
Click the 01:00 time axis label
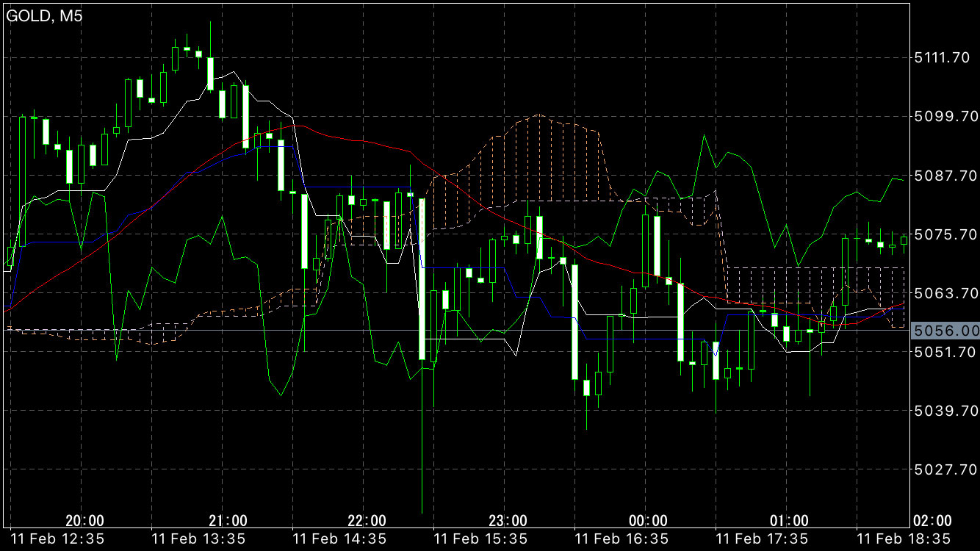[x=790, y=521]
